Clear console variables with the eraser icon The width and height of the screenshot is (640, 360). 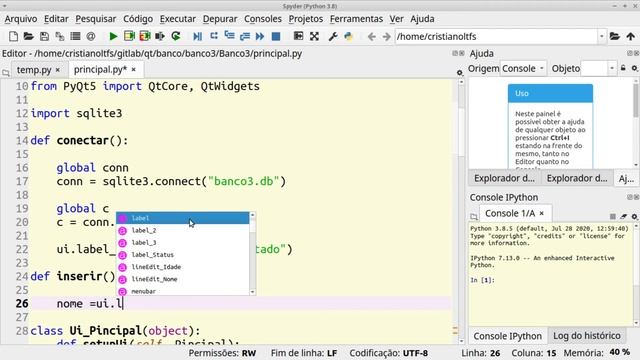tap(624, 216)
